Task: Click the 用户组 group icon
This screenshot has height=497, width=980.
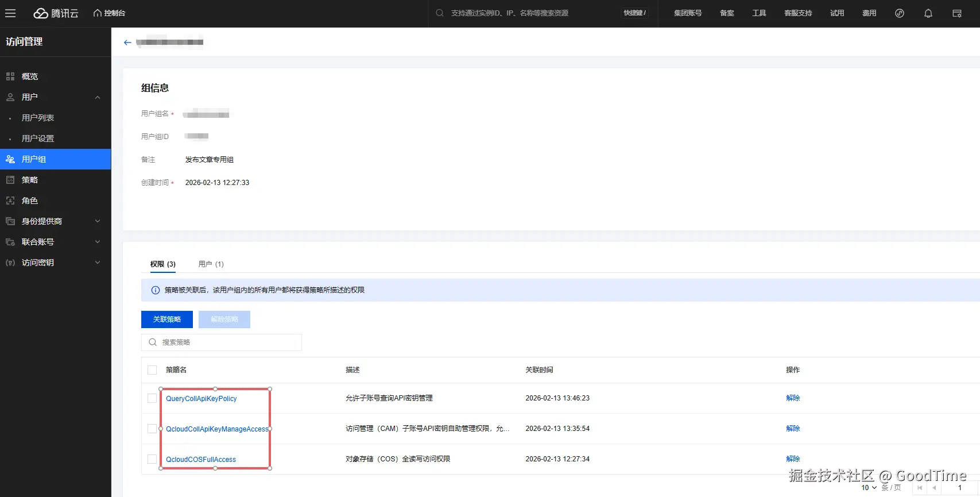Action: 10,159
